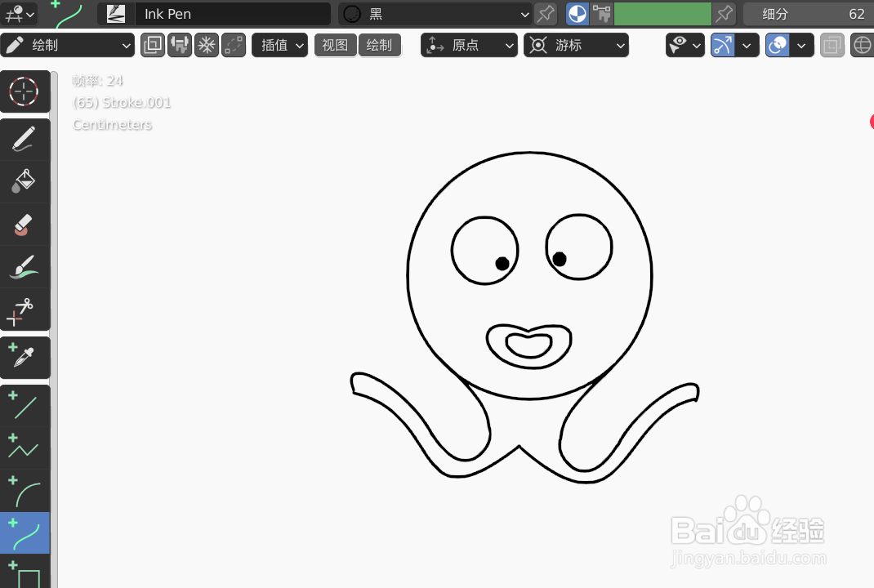Select Material color mode icon
The height and width of the screenshot is (588, 874).
pyautogui.click(x=577, y=14)
